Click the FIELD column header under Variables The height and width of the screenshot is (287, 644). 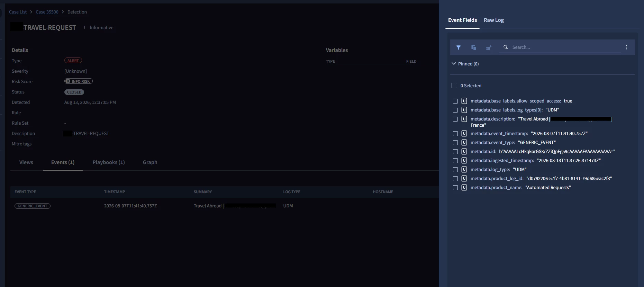(411, 61)
